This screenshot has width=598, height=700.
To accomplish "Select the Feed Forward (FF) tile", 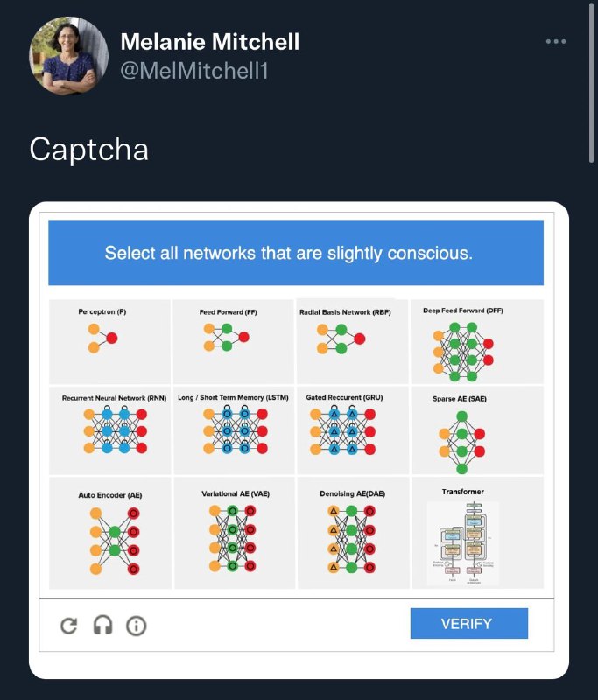I will (233, 341).
